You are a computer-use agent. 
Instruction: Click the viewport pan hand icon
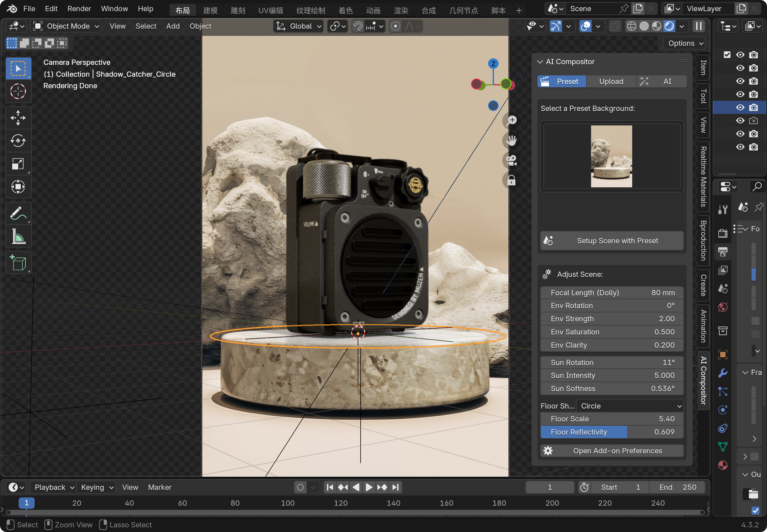click(x=511, y=140)
